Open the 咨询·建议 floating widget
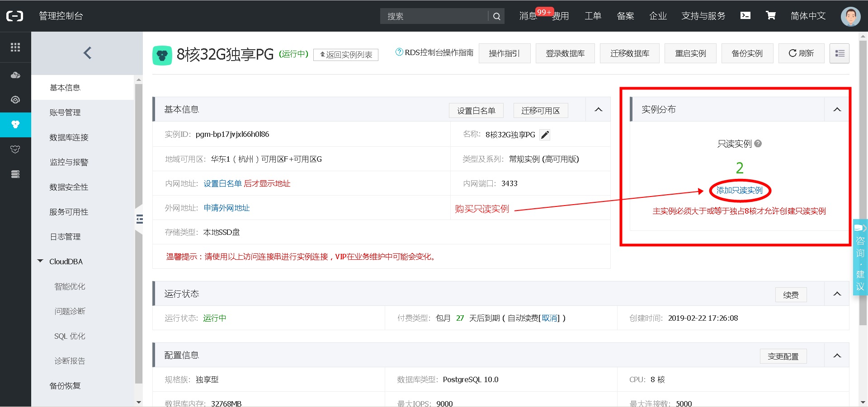The width and height of the screenshot is (868, 407). pos(860,257)
